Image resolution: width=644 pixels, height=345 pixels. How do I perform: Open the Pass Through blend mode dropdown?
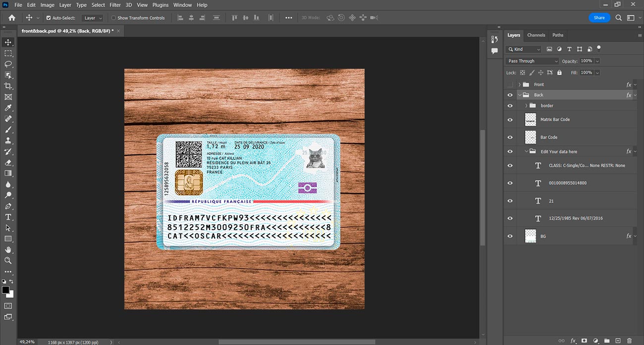point(533,61)
